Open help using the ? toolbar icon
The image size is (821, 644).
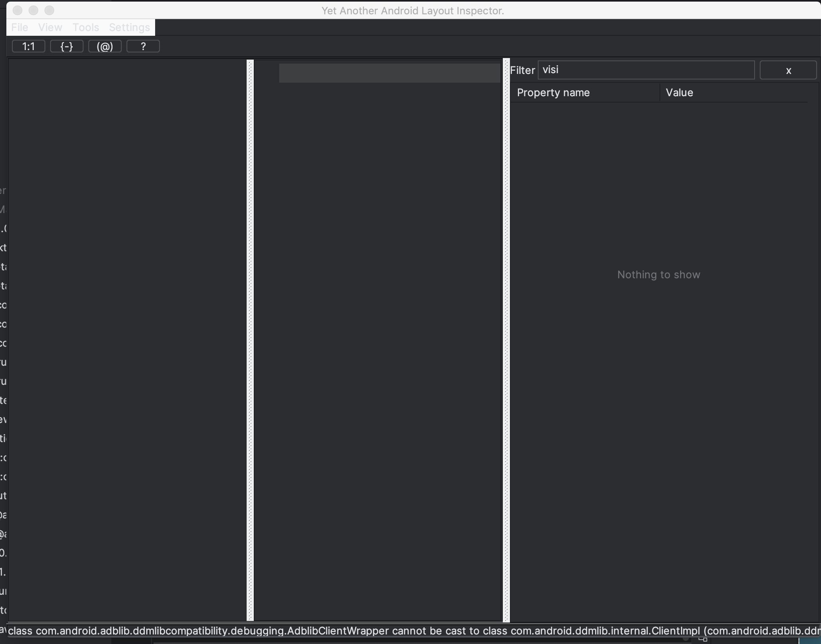coord(143,47)
